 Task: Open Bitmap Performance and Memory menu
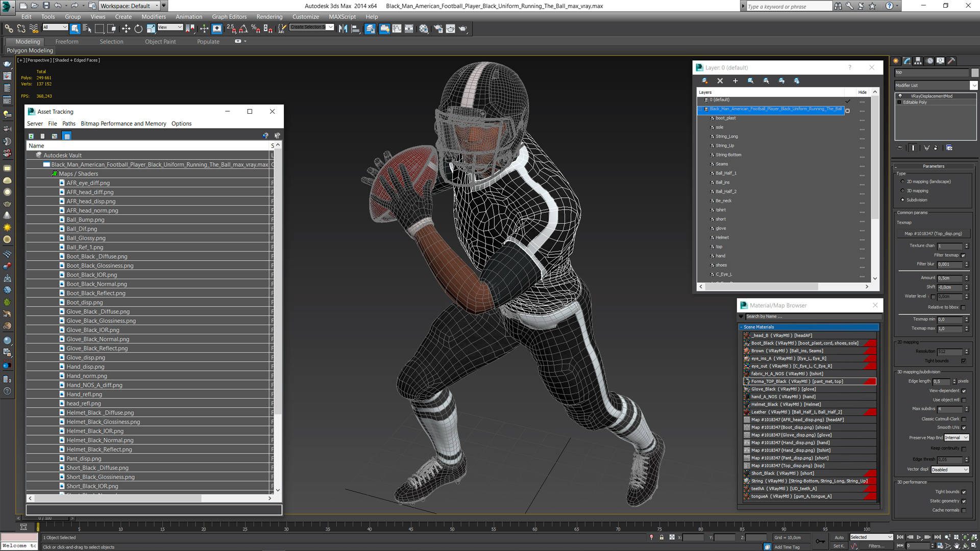tap(124, 123)
